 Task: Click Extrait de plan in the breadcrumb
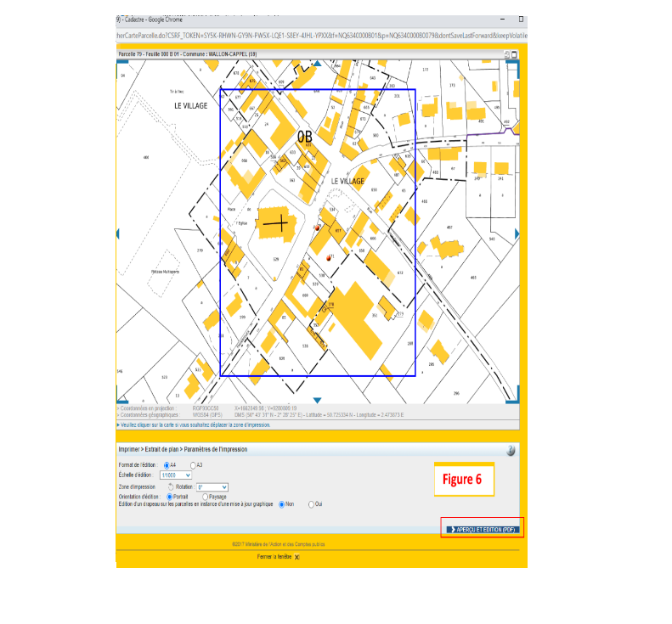click(161, 449)
